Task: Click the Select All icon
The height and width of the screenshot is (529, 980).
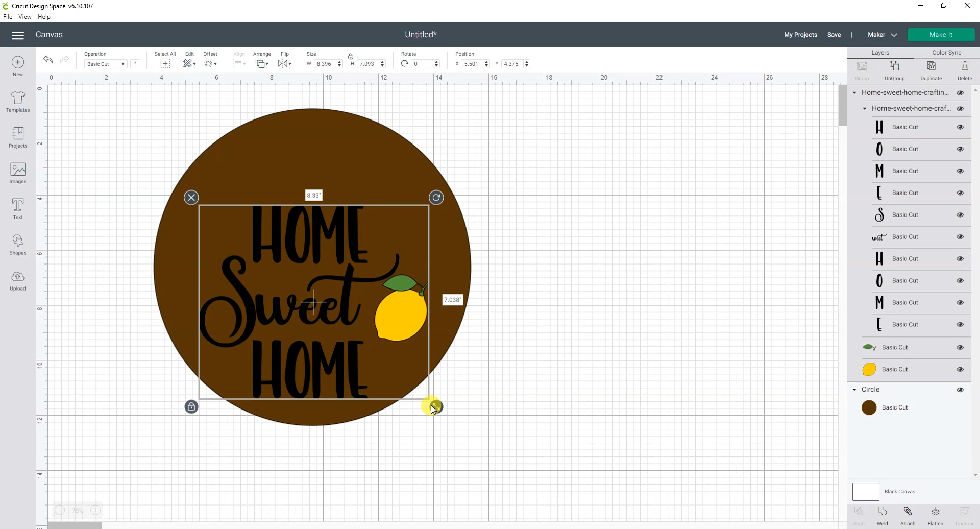Action: 165,63
